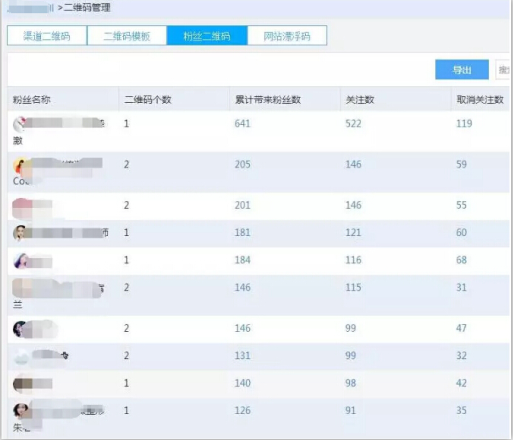This screenshot has width=513, height=440.
Task: Select the 粉丝二维码 tab
Action: [x=207, y=36]
